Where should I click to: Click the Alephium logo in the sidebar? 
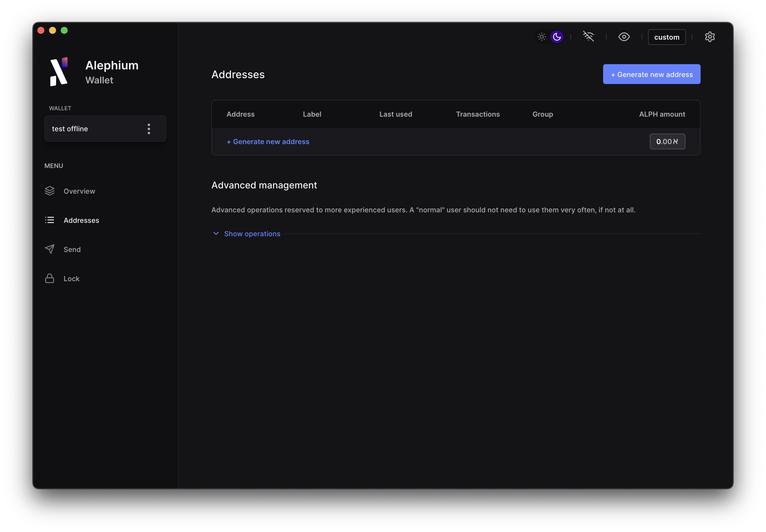pos(59,71)
